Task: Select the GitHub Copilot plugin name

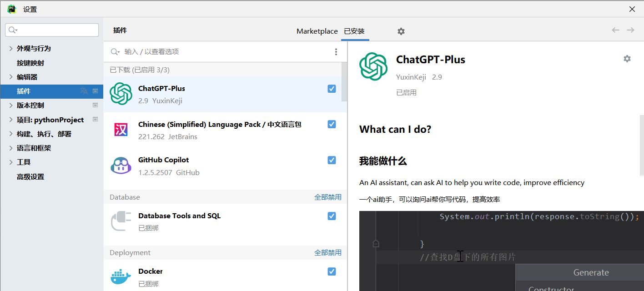Action: tap(163, 160)
